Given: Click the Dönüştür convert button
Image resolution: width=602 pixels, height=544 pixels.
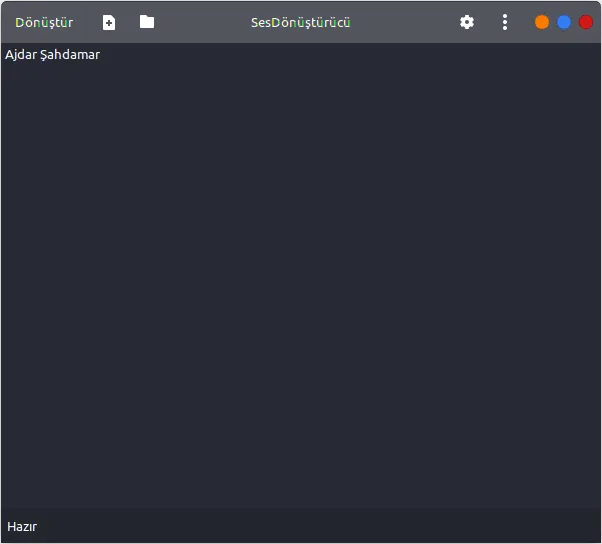Looking at the screenshot, I should (44, 23).
